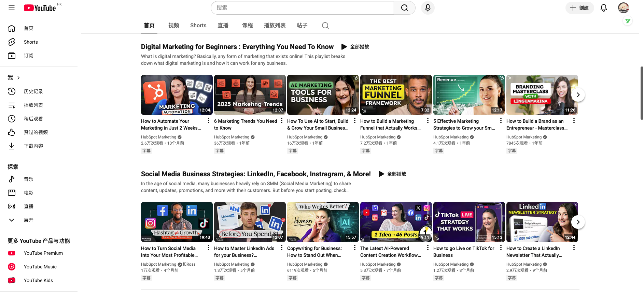Open the channel search icon beside 帖子 tab

click(325, 26)
